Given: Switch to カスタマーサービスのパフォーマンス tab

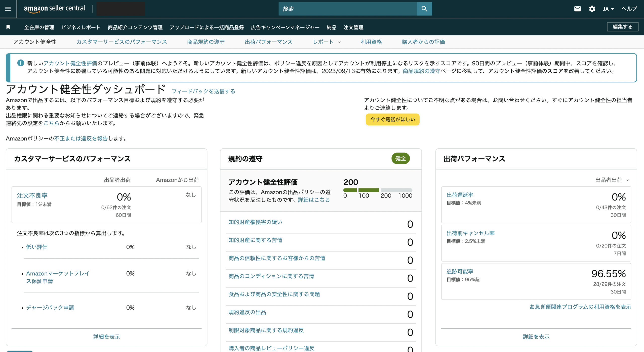Looking at the screenshot, I should tap(122, 42).
